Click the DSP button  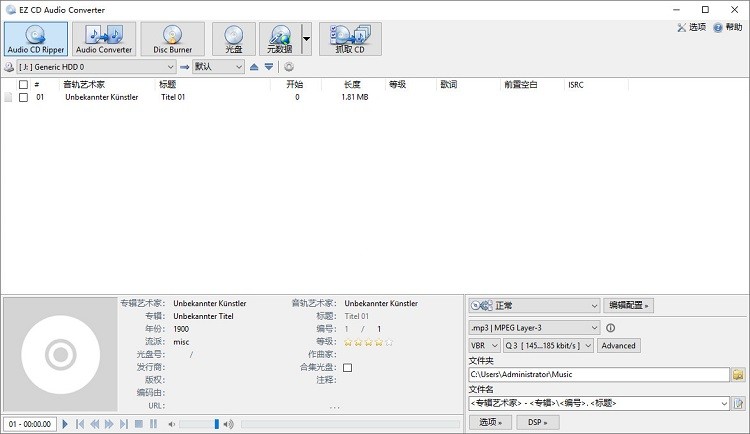(x=536, y=422)
